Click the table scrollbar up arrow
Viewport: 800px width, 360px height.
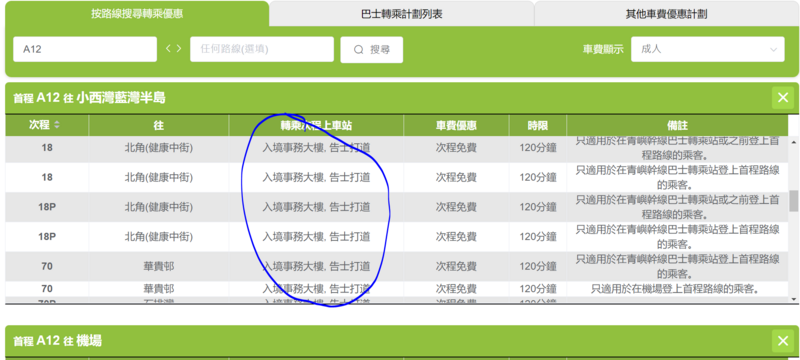point(793,141)
